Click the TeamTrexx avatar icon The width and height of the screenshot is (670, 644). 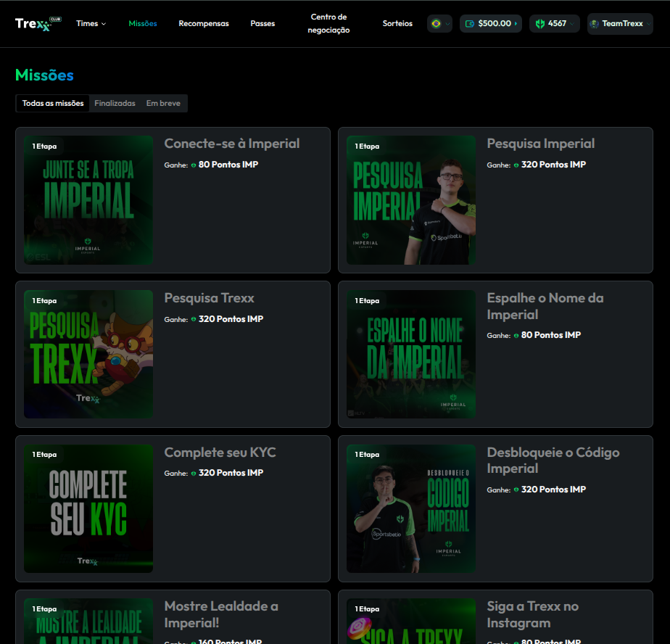tap(594, 24)
